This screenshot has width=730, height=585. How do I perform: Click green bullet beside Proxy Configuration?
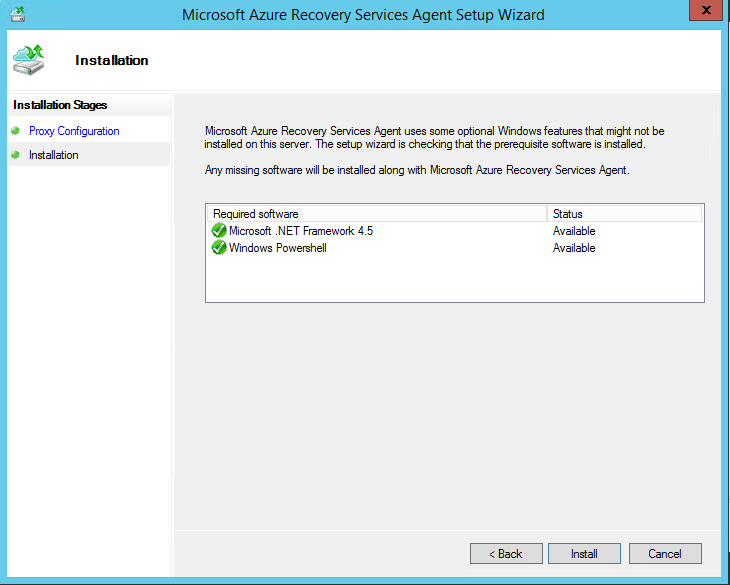[x=16, y=131]
